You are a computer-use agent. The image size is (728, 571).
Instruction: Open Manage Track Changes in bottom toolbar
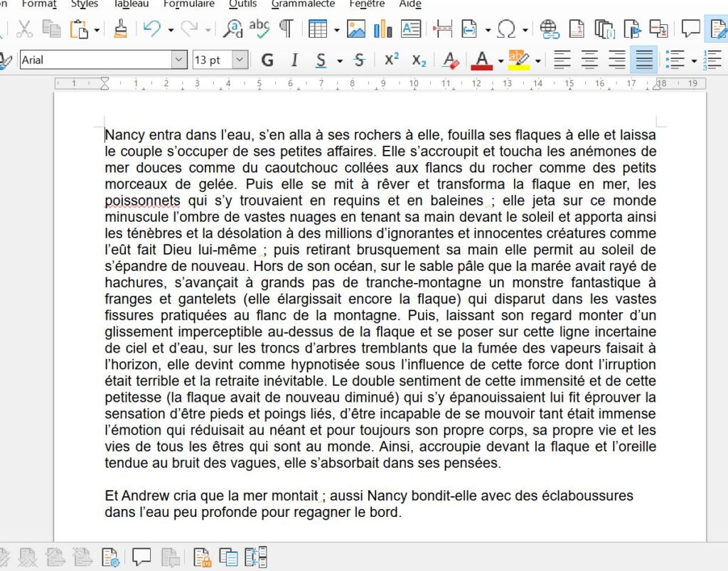111,557
